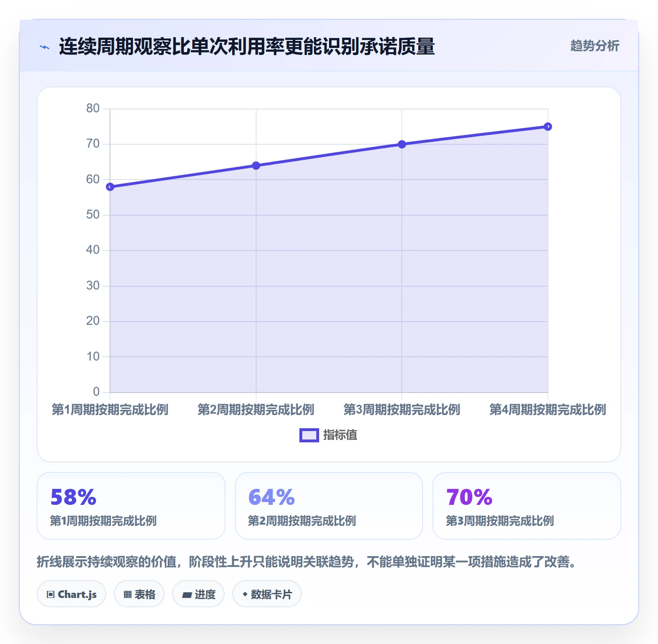The height and width of the screenshot is (644, 658).
Task: Select the 进度 tag
Action: pyautogui.click(x=198, y=594)
